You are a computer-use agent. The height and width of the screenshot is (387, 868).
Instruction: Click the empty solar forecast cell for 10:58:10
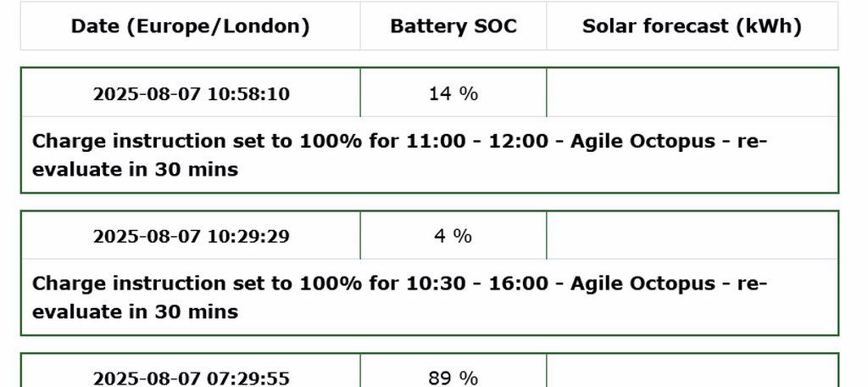point(692,93)
